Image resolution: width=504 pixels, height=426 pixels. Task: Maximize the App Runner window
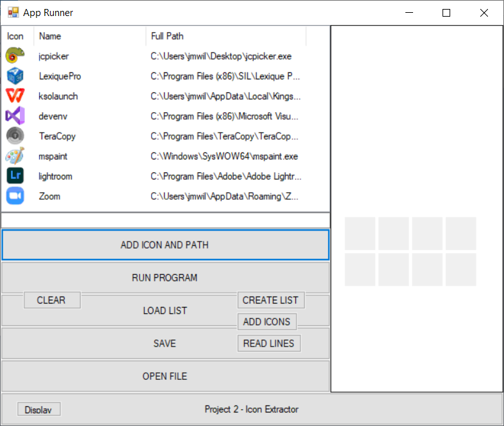[446, 13]
